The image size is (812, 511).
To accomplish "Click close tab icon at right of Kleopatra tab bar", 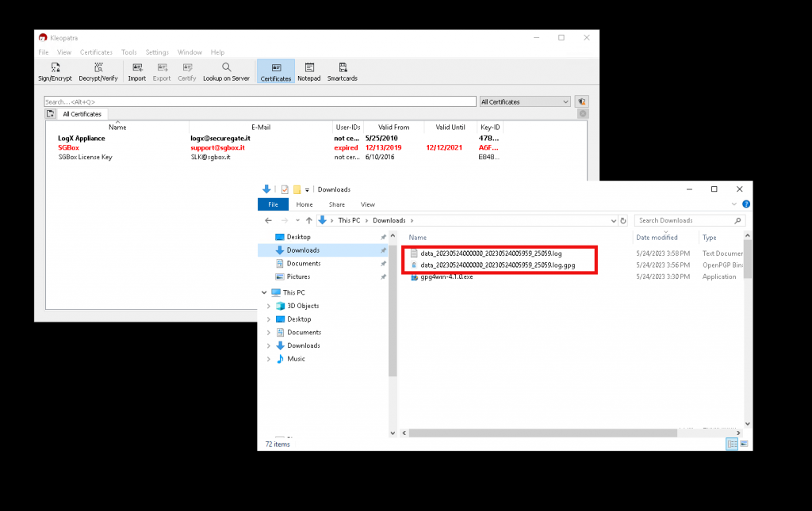I will pos(583,114).
